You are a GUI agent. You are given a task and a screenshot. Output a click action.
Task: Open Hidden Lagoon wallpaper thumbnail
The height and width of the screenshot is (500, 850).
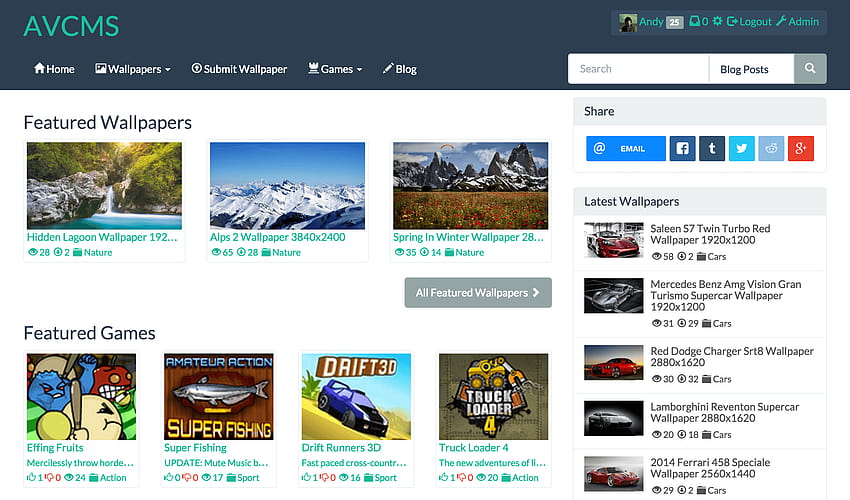pos(105,185)
